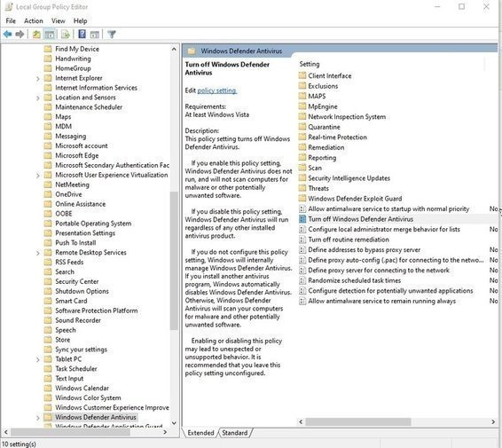This screenshot has width=502, height=448.
Task: Click the tree pane scroll up arrow
Action: tap(174, 49)
